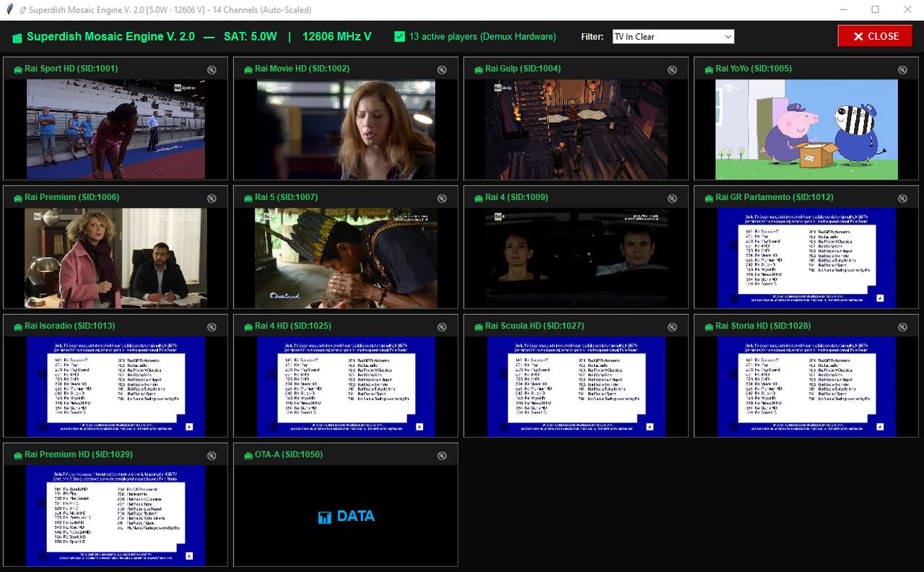Screen dimensions: 924x572
Task: Click the Rai 5 video preview
Action: tap(346, 258)
